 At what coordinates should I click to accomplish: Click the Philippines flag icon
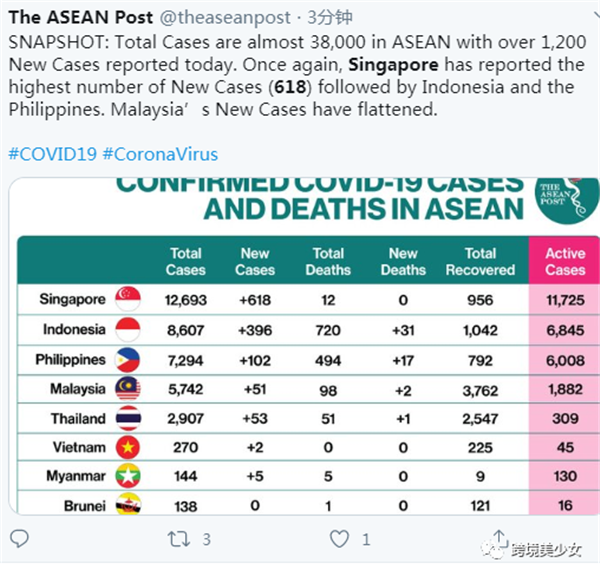(x=128, y=359)
